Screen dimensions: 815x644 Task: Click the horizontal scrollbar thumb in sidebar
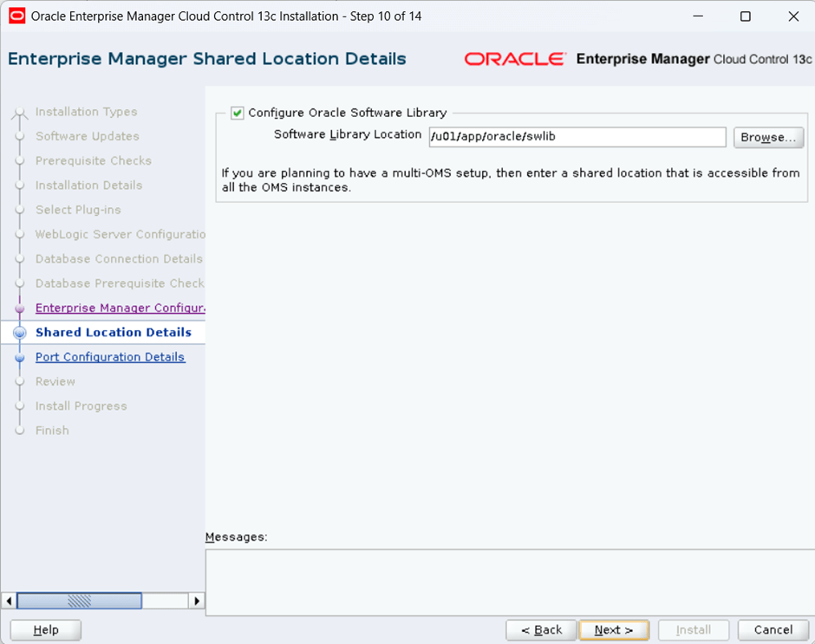[x=79, y=601]
